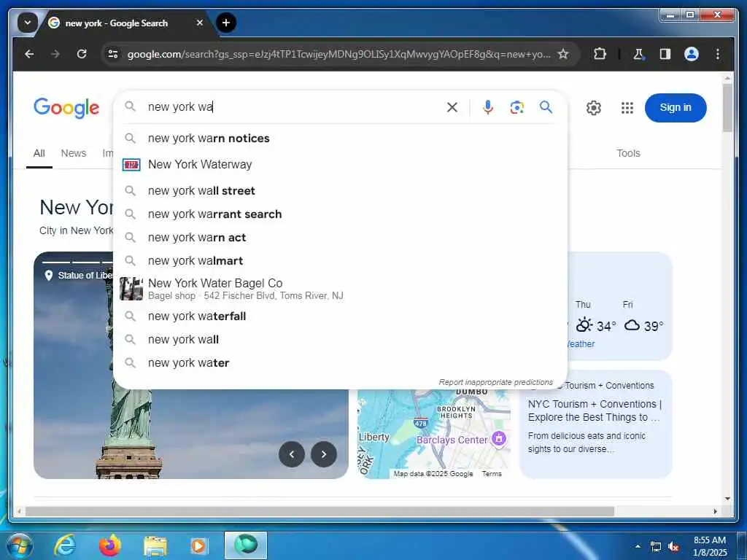
Task: Open the search Tools option
Action: pos(628,153)
